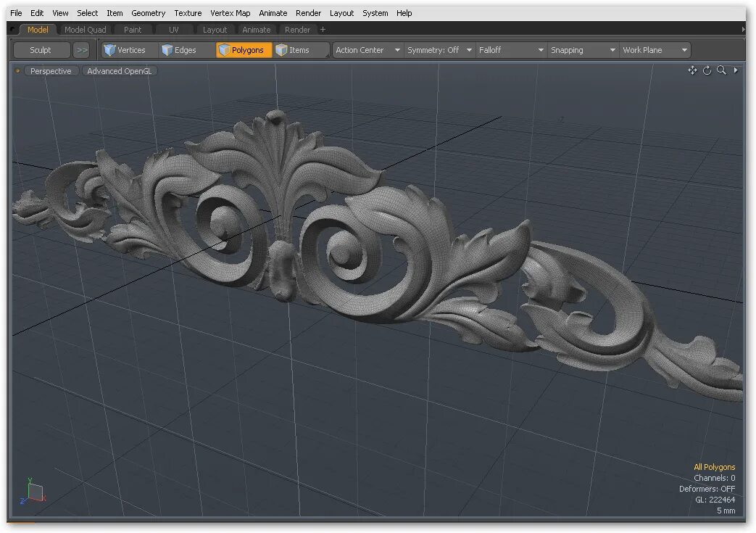Image resolution: width=756 pixels, height=533 pixels.
Task: Toggle Snapping on
Action: tap(568, 49)
